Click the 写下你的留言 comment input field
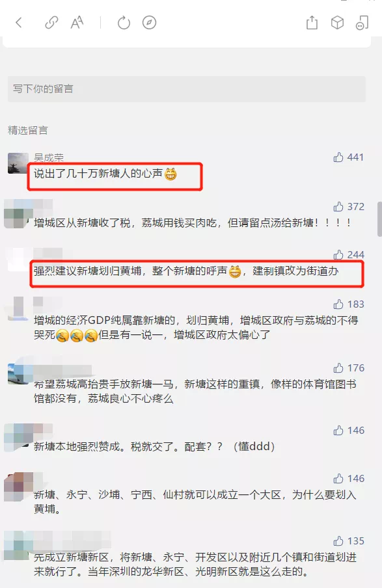 (187, 89)
